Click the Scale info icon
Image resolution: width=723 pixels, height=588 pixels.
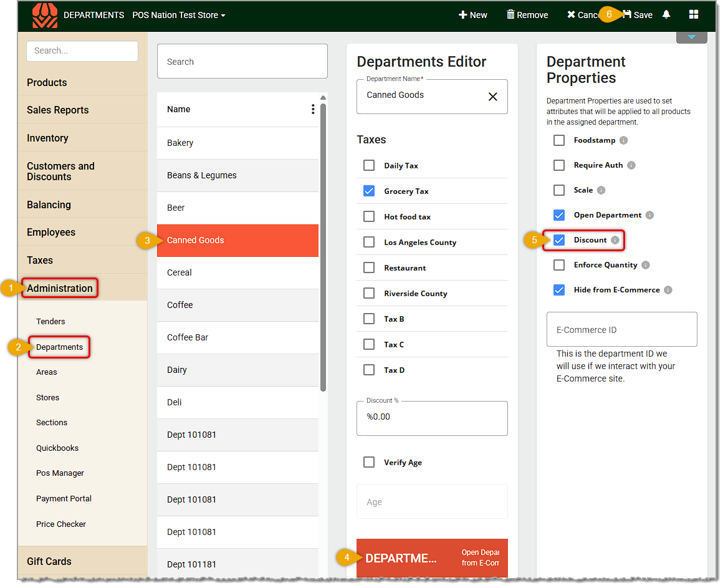pos(601,190)
